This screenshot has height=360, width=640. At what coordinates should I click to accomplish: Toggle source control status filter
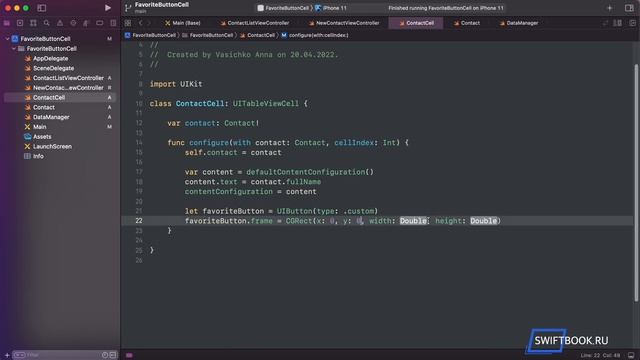(x=113, y=355)
